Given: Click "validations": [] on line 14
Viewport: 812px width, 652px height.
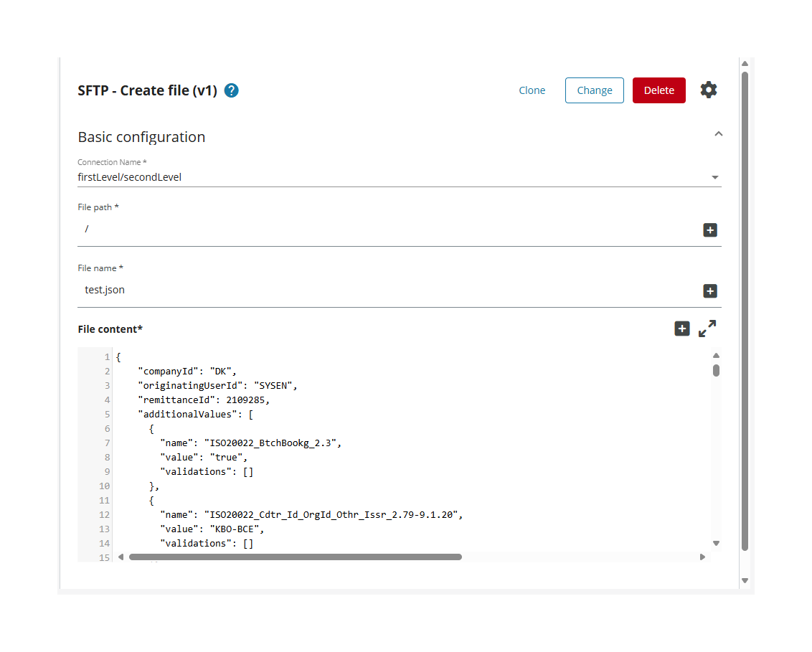Looking at the screenshot, I should [x=207, y=543].
